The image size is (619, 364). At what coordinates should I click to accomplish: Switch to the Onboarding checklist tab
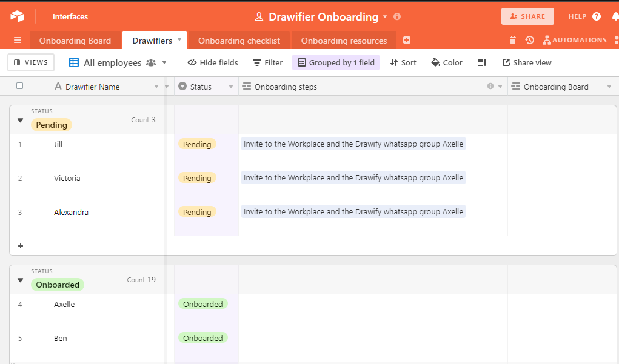[239, 41]
